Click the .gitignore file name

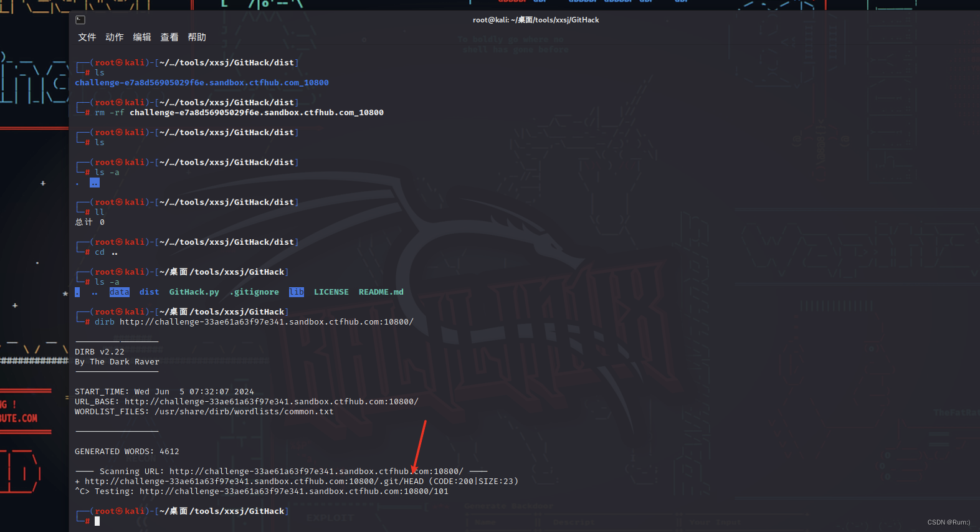254,292
